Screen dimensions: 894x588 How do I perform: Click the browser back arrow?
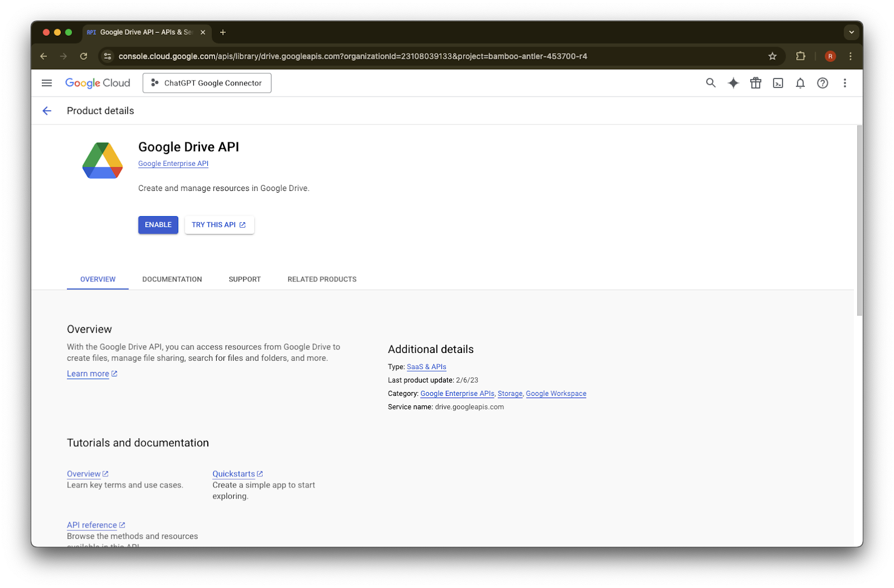click(44, 56)
